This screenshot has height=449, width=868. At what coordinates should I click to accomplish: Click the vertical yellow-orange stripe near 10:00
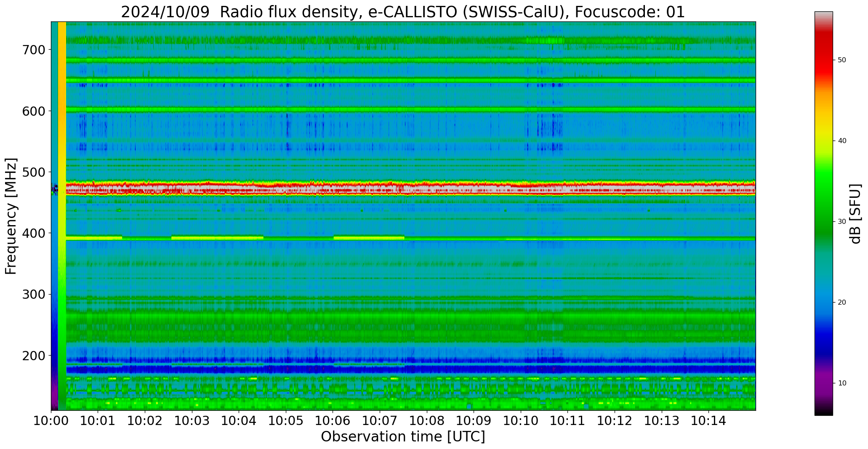pyautogui.click(x=62, y=216)
